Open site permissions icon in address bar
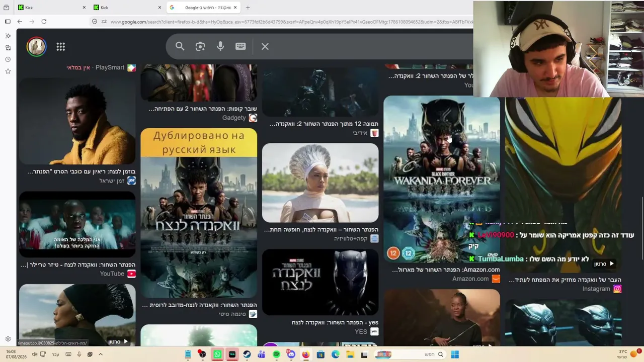Viewport: 644px width, 362px height. coord(104,22)
